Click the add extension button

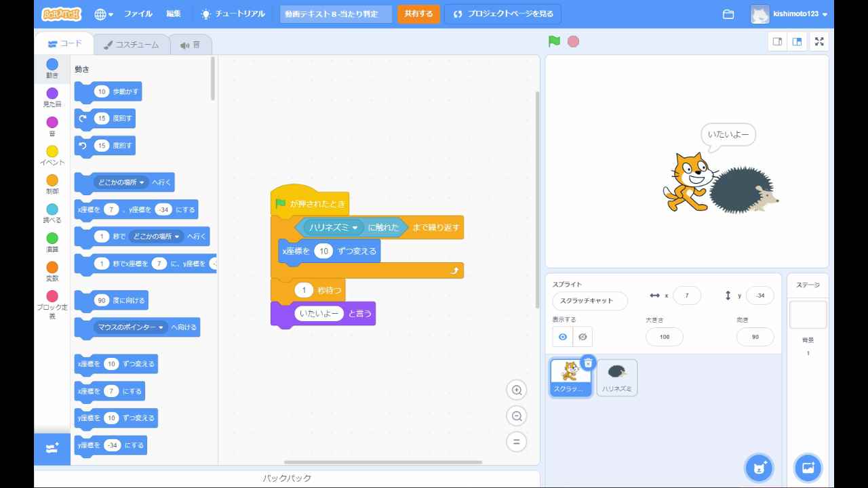52,449
